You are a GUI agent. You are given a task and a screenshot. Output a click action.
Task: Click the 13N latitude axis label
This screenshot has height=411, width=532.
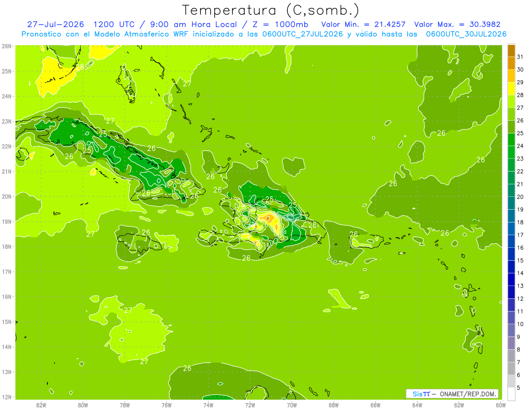7,372
